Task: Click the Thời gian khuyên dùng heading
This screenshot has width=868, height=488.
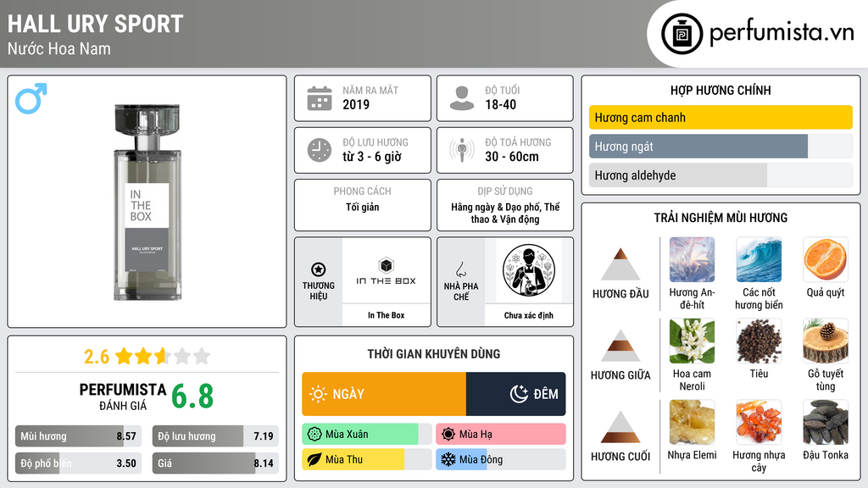Action: [x=434, y=354]
